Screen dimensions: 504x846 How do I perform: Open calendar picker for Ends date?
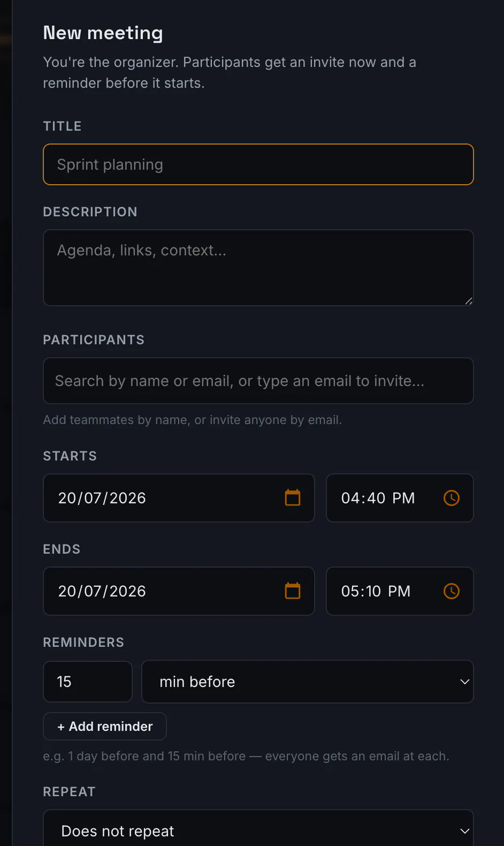pos(293,591)
